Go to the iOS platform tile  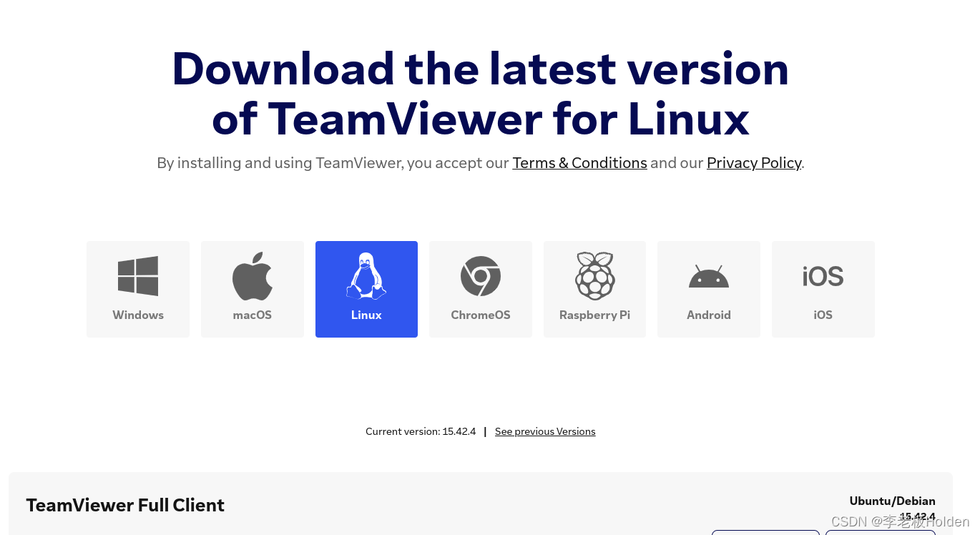pyautogui.click(x=823, y=289)
